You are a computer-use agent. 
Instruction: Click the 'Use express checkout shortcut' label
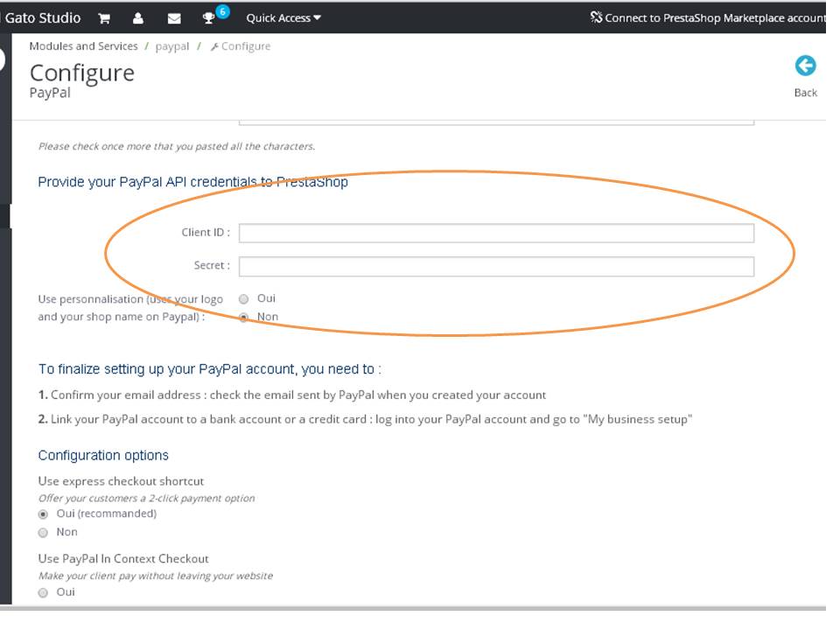[x=121, y=481]
